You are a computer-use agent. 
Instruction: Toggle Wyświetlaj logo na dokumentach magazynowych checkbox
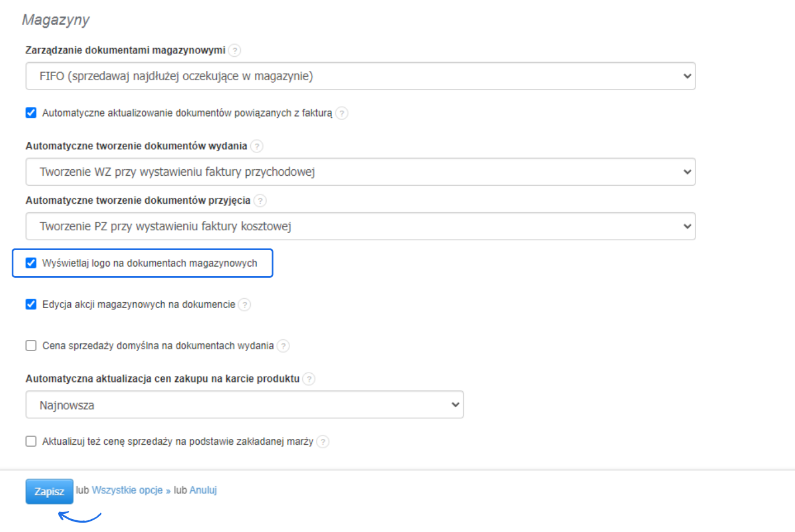click(x=31, y=263)
